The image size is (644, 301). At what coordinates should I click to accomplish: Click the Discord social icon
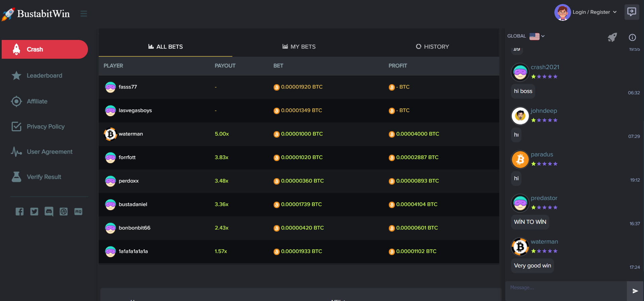tap(49, 211)
